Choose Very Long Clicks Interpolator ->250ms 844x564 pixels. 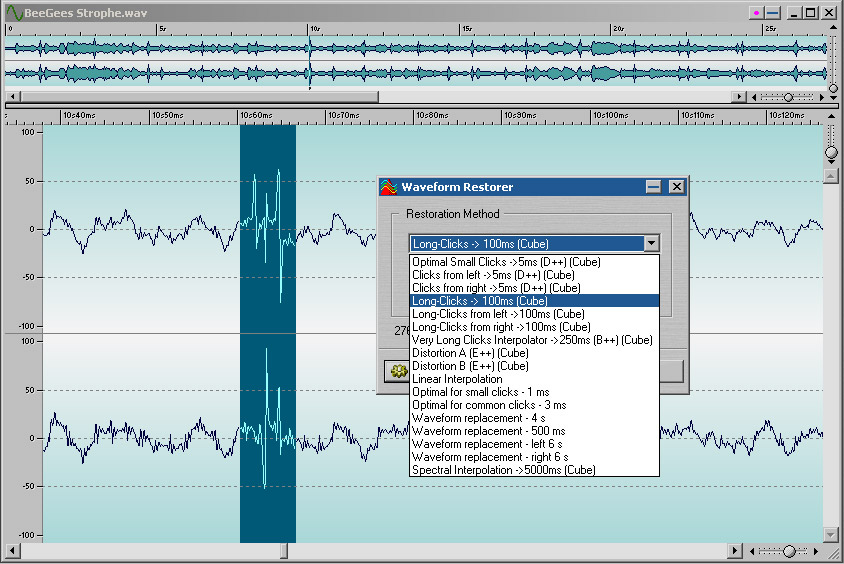532,340
